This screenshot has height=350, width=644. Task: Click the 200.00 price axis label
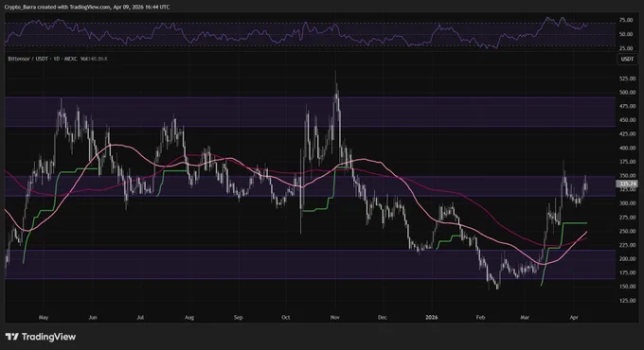(x=627, y=259)
